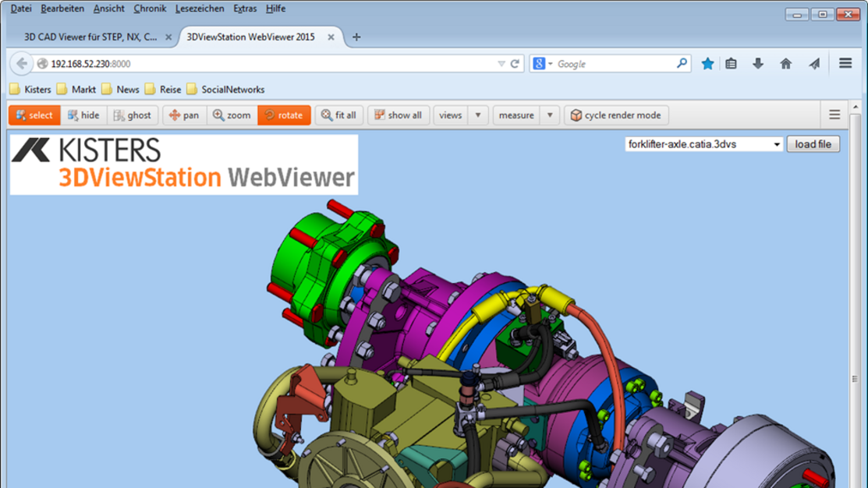Click the vertical scrollbar thumb grip
The width and height of the screenshot is (868, 488).
coord(856,378)
